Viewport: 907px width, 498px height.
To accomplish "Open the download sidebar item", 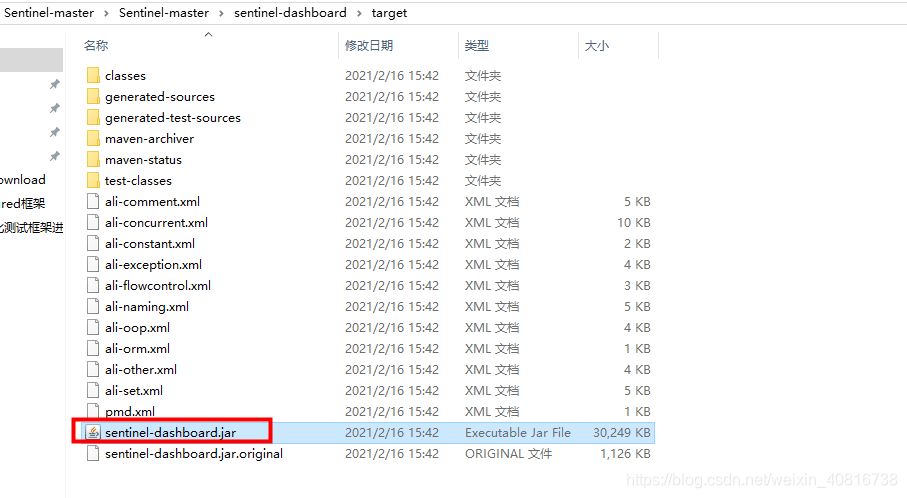I will coord(23,180).
